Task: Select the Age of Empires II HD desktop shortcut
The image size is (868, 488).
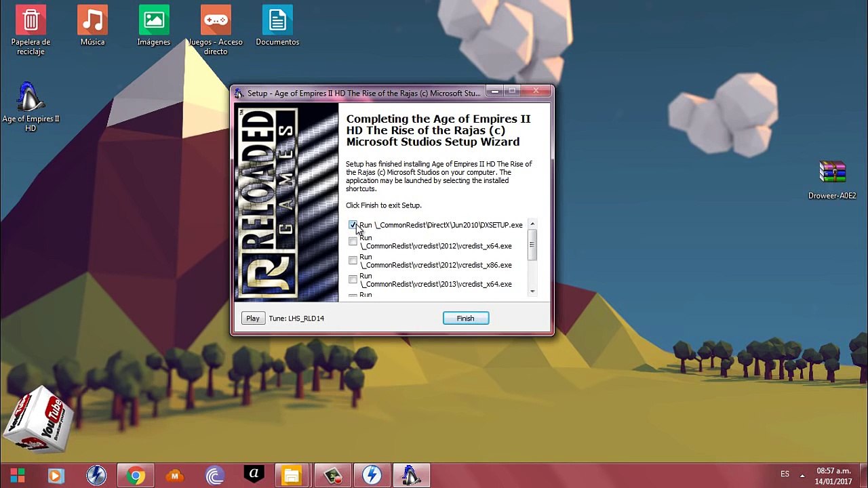Action: tap(31, 107)
